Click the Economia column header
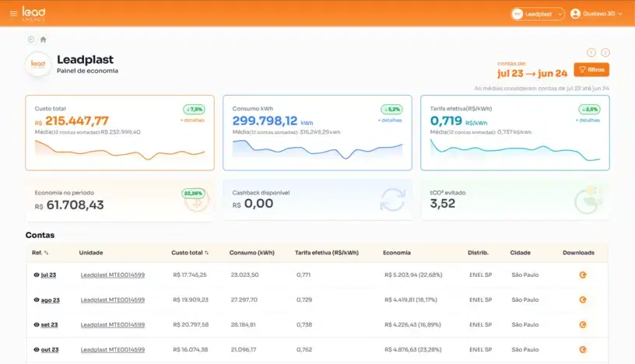The width and height of the screenshot is (635, 364). point(397,253)
